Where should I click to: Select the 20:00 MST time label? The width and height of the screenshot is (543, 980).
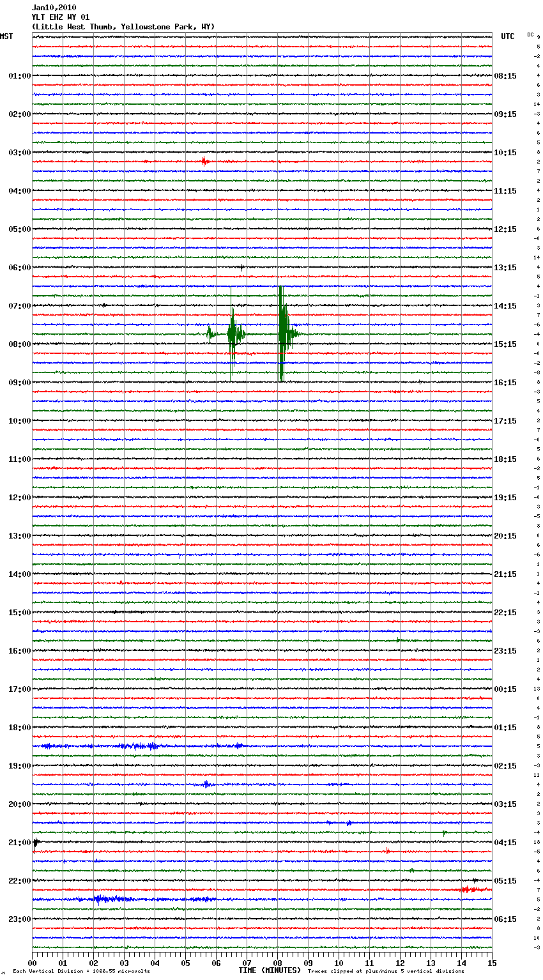20,804
